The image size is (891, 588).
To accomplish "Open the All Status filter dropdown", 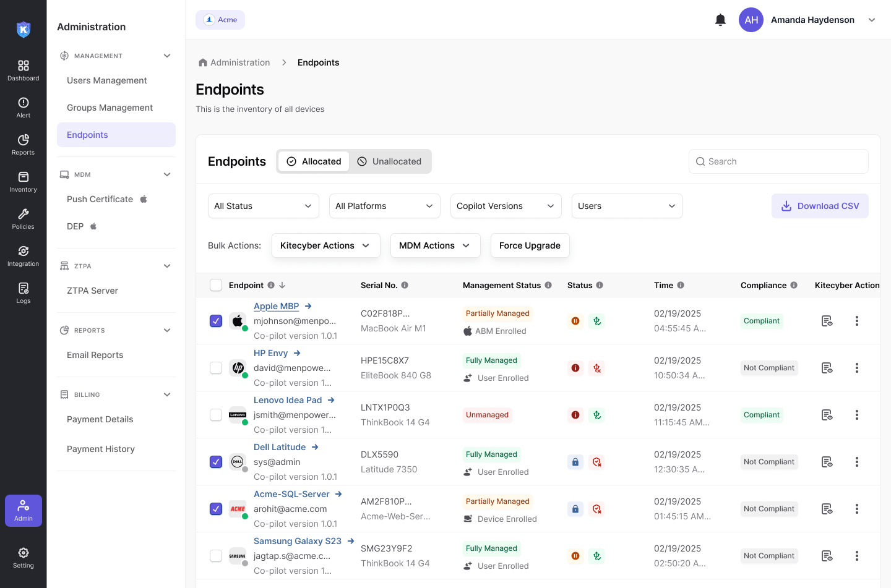I will pos(263,206).
